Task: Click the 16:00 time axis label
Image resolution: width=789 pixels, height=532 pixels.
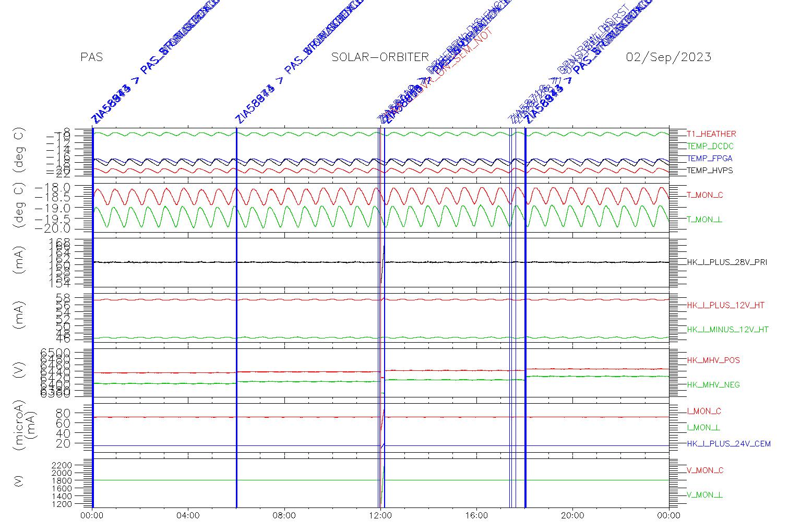Action: pos(476,516)
